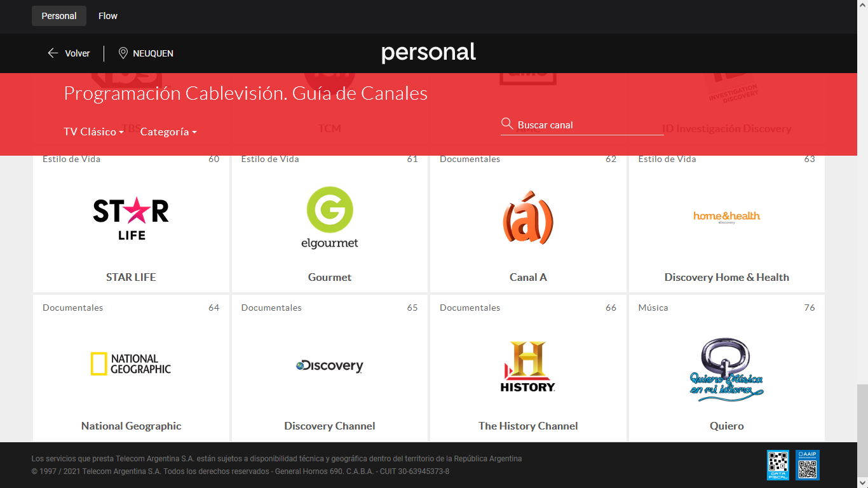Viewport: 868px width, 488px height.
Task: Click the Gourmet channel name
Action: [x=330, y=277]
